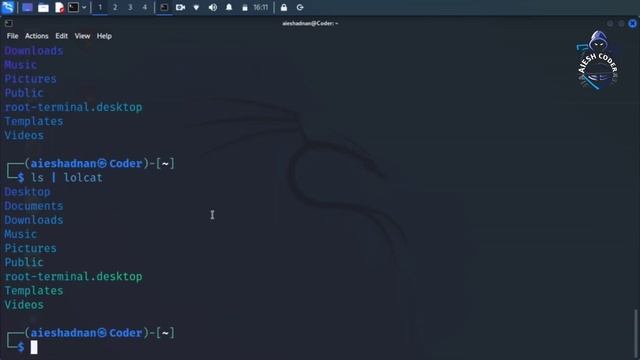The width and height of the screenshot is (640, 360).
Task: Switch to workspace 1
Action: pos(100,7)
